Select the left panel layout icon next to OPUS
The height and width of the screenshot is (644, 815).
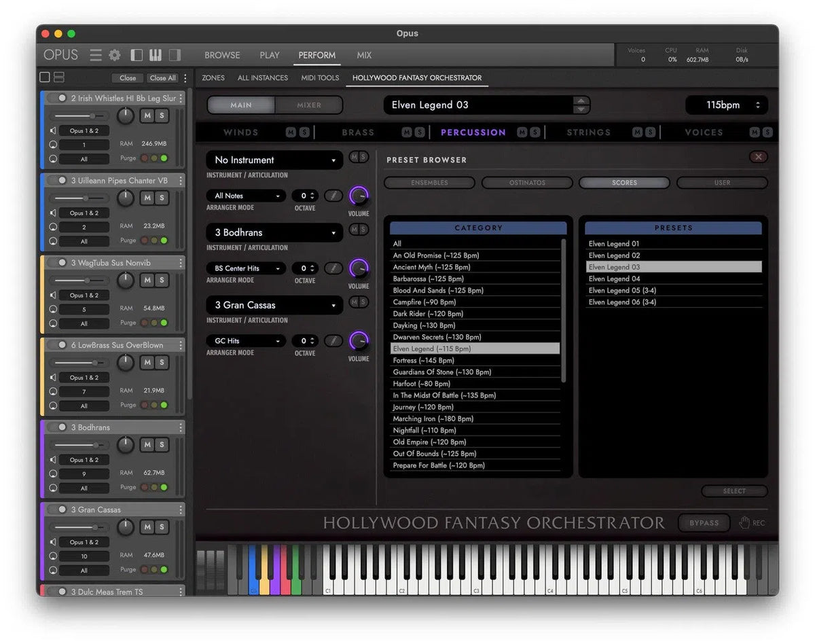(x=137, y=55)
